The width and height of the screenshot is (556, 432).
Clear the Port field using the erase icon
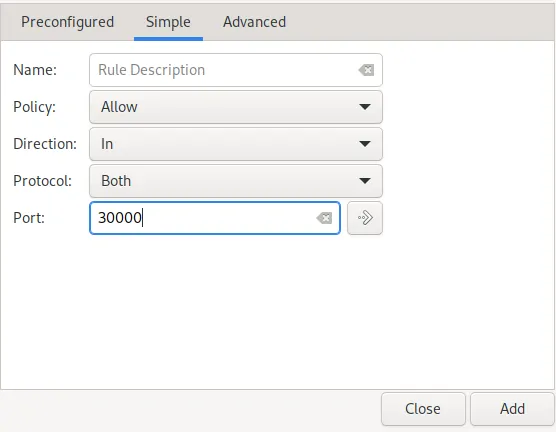324,218
